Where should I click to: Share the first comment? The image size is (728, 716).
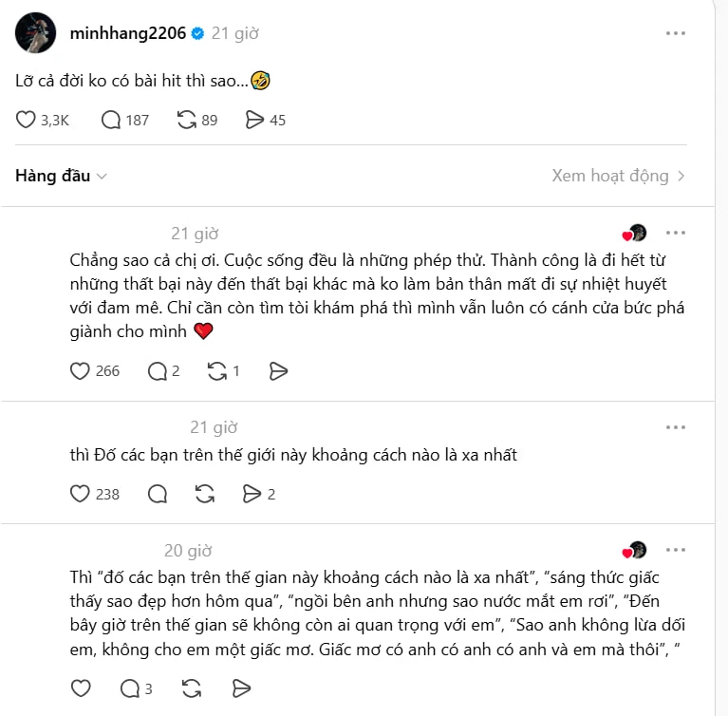pos(278,371)
